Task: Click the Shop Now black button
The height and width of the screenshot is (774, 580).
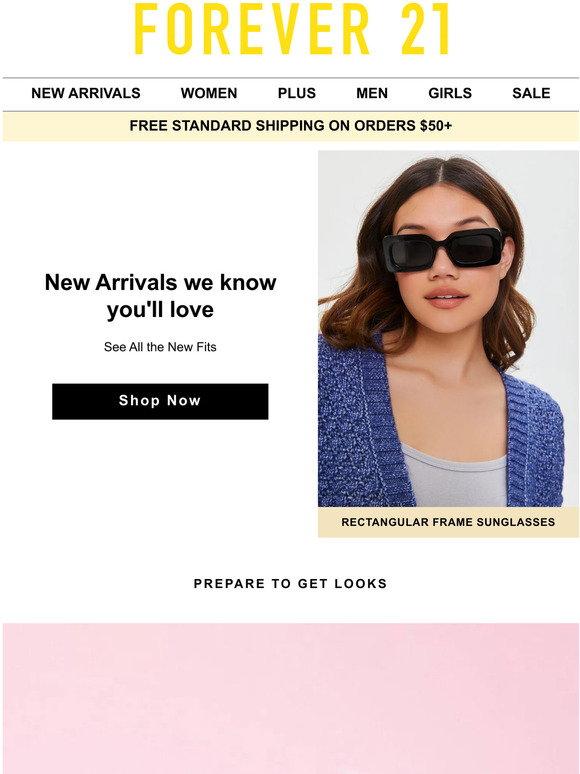Action: pyautogui.click(x=160, y=401)
